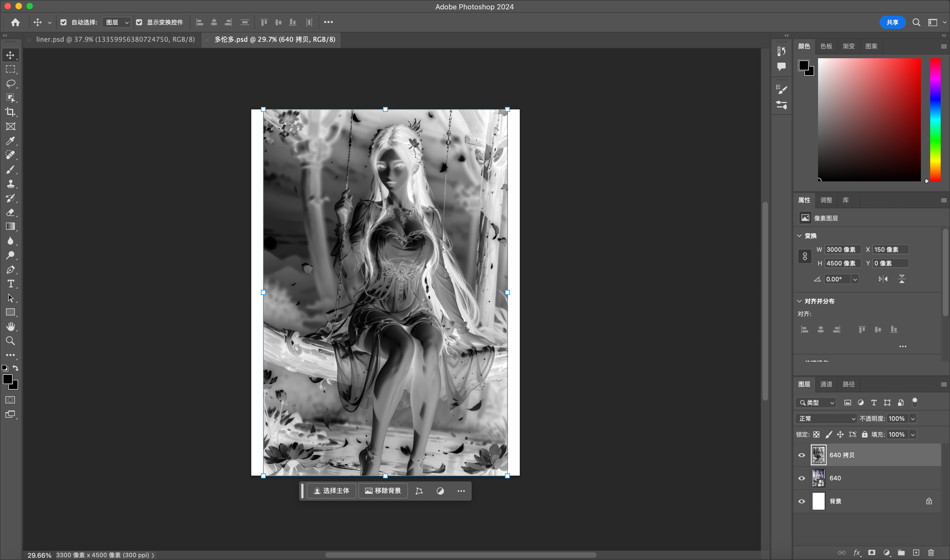Click the hue spectrum slider
Screen dimensions: 950x560
point(935,120)
